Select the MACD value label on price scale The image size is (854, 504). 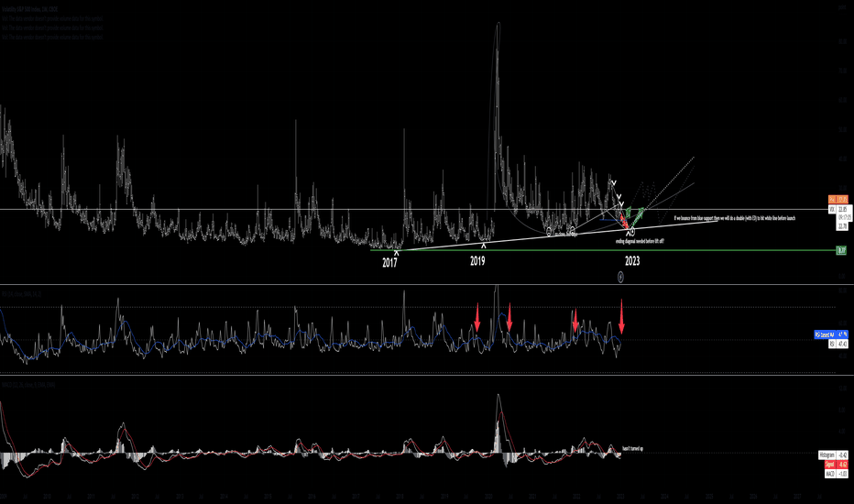coord(836,474)
